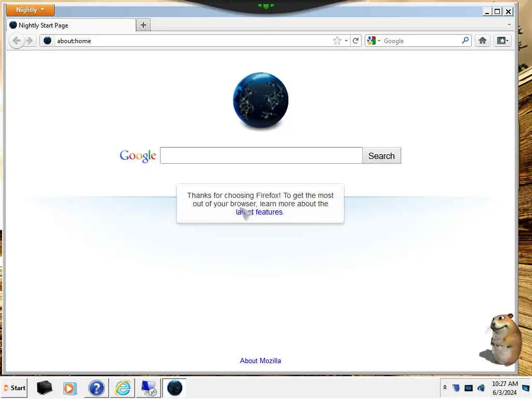Open the bookmarks menu button
The height and width of the screenshot is (399, 532).
point(502,41)
